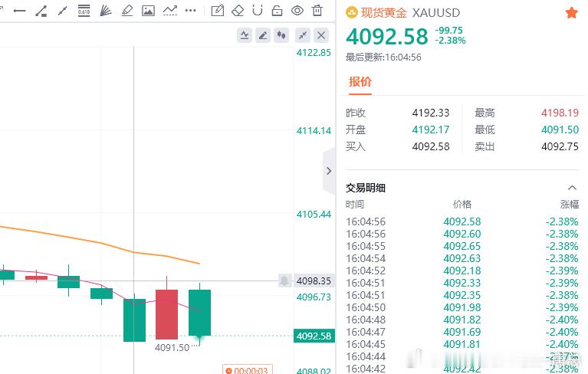This screenshot has width=588, height=374.
Task: Select the trend line with price tool
Action: [x=41, y=11]
